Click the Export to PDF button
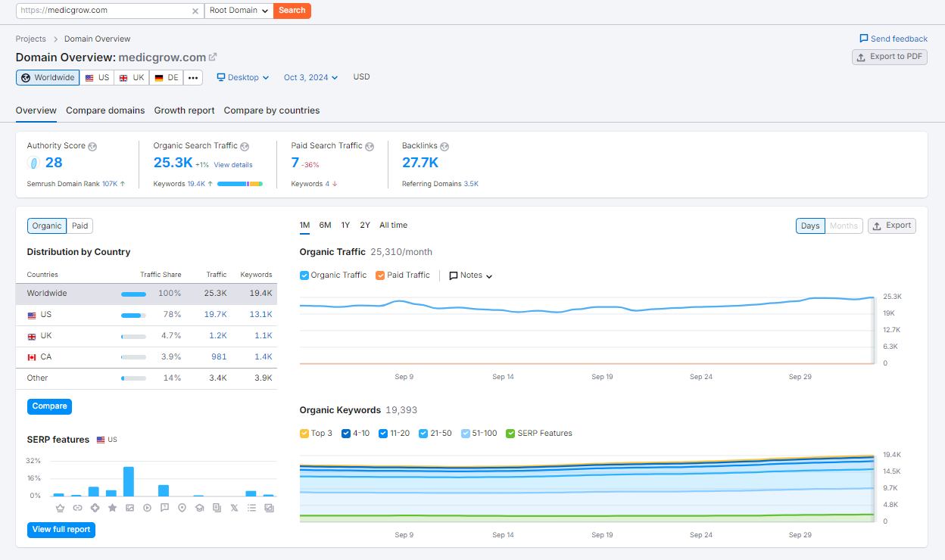945x560 pixels. tap(889, 57)
